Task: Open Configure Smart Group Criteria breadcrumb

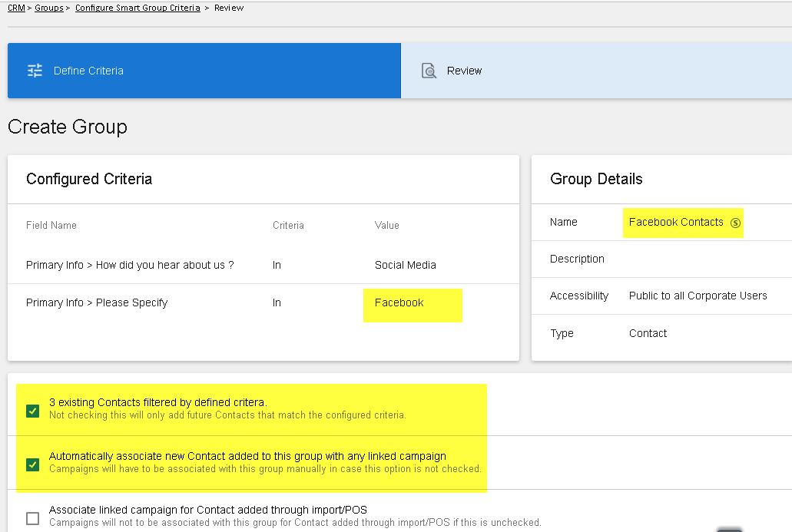Action: [x=138, y=8]
